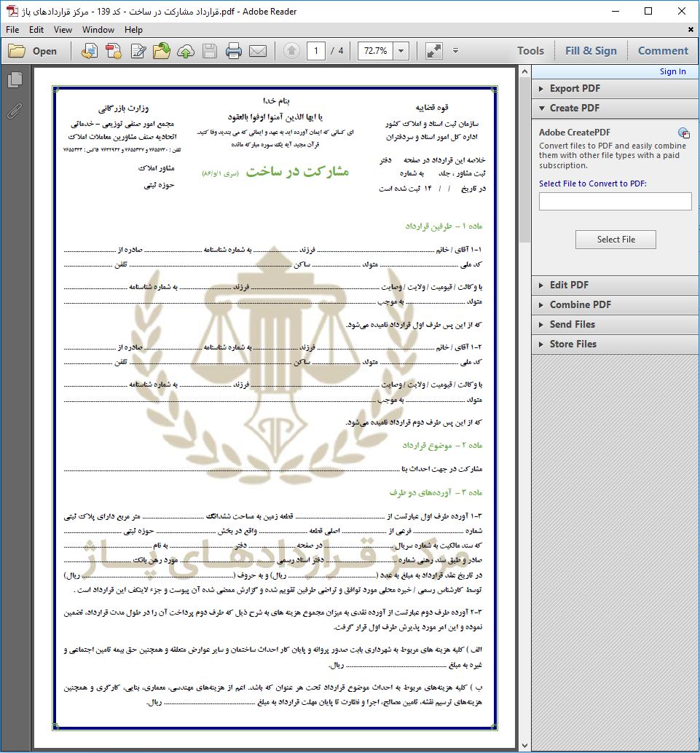Collapse the Create PDF section
The image size is (700, 753).
point(574,108)
